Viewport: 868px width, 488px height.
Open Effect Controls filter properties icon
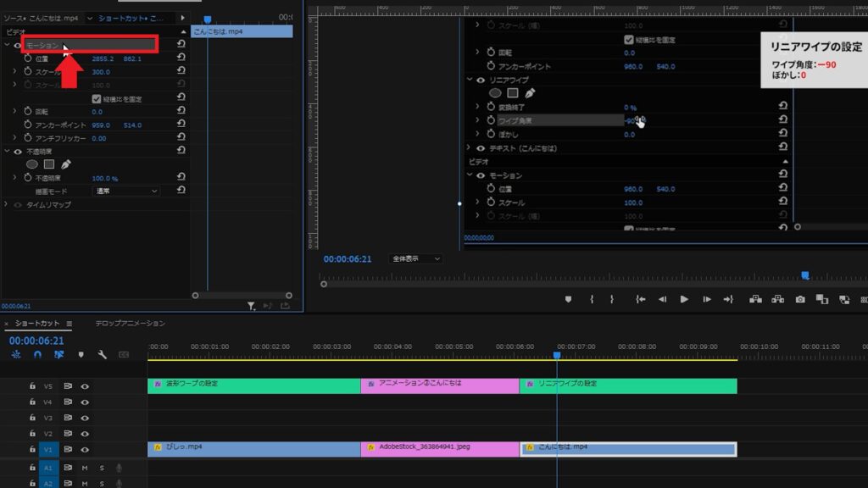click(251, 305)
